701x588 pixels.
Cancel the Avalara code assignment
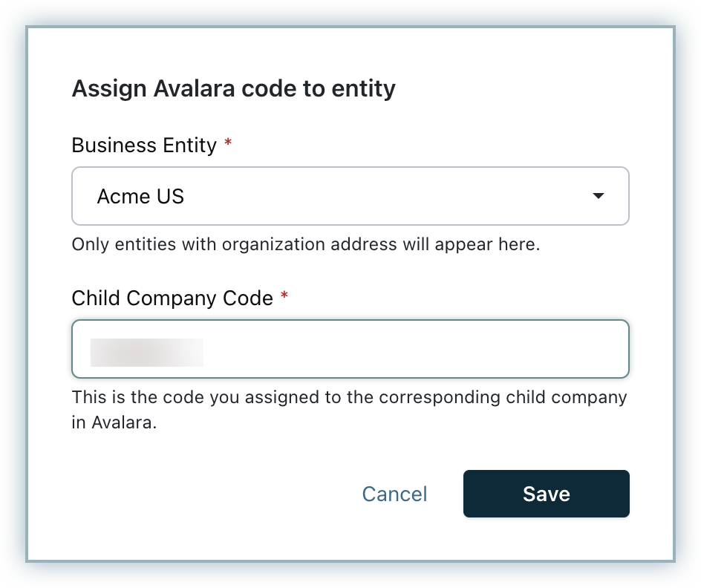point(394,494)
